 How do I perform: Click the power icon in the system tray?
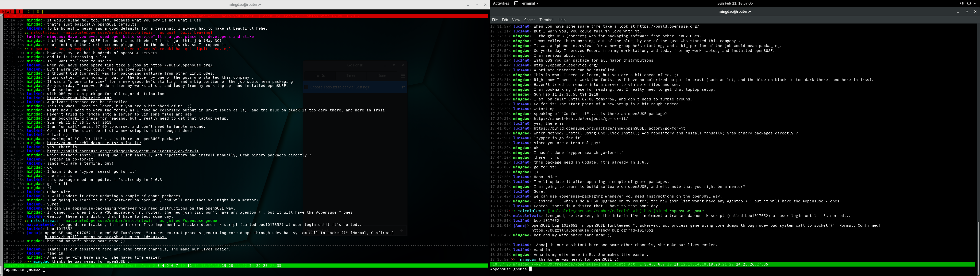point(969,3)
